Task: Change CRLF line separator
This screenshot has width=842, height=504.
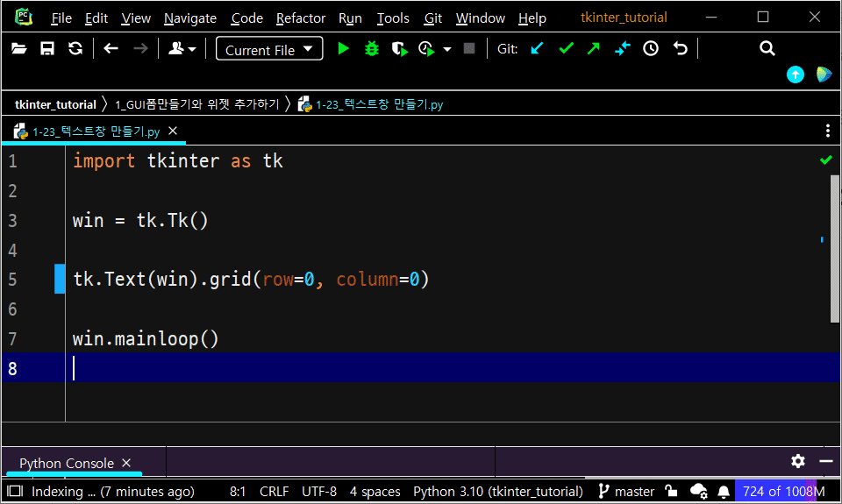Action: pyautogui.click(x=274, y=492)
